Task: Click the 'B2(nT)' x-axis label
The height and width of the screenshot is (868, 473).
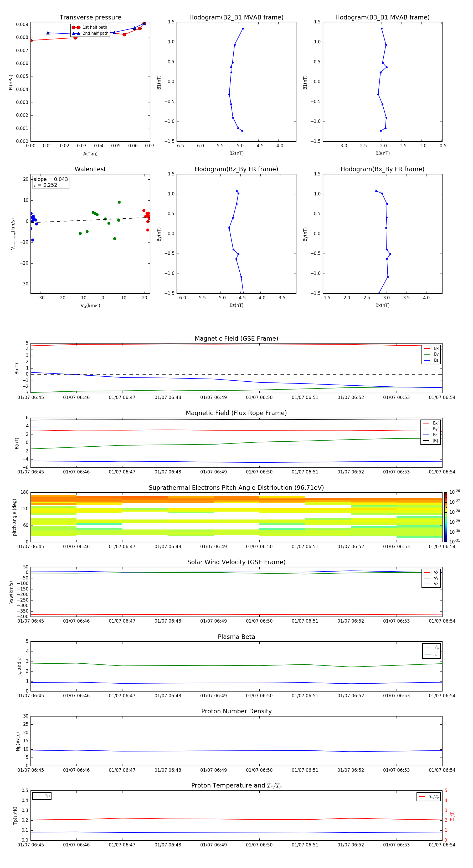Action: (236, 153)
